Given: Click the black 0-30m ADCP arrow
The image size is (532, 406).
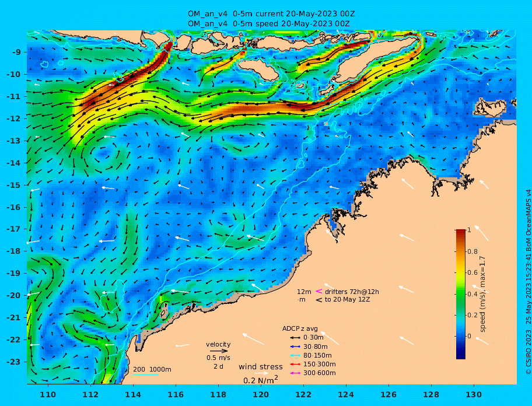Looking at the screenshot, I should click(295, 338).
